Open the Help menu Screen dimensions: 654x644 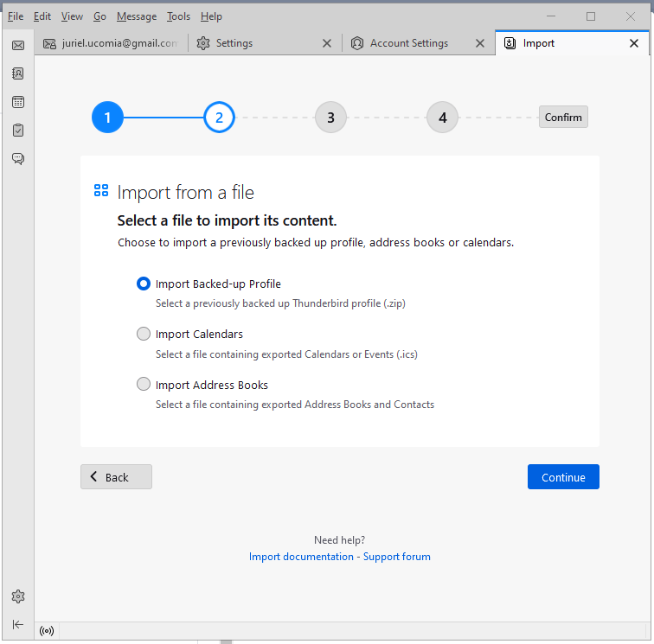point(211,16)
